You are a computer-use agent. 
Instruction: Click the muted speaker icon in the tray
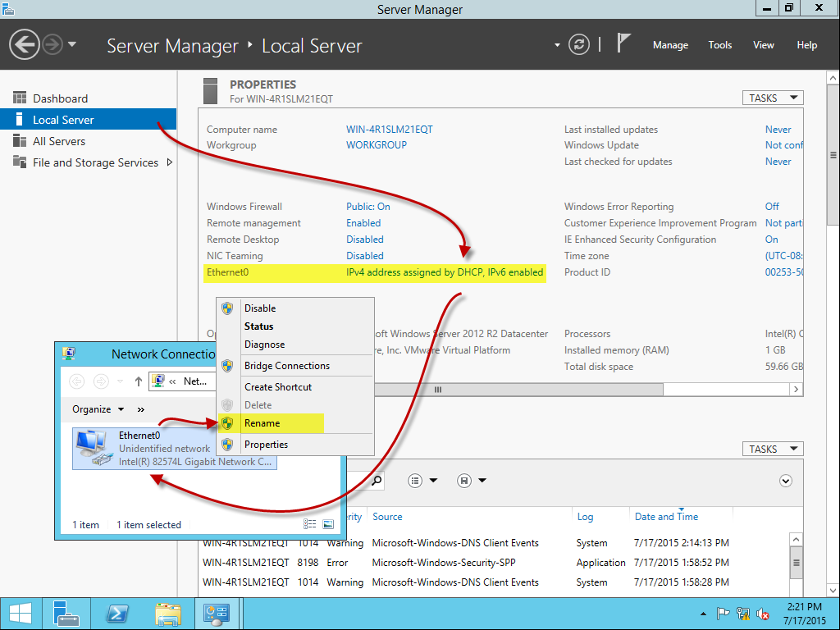(x=762, y=614)
